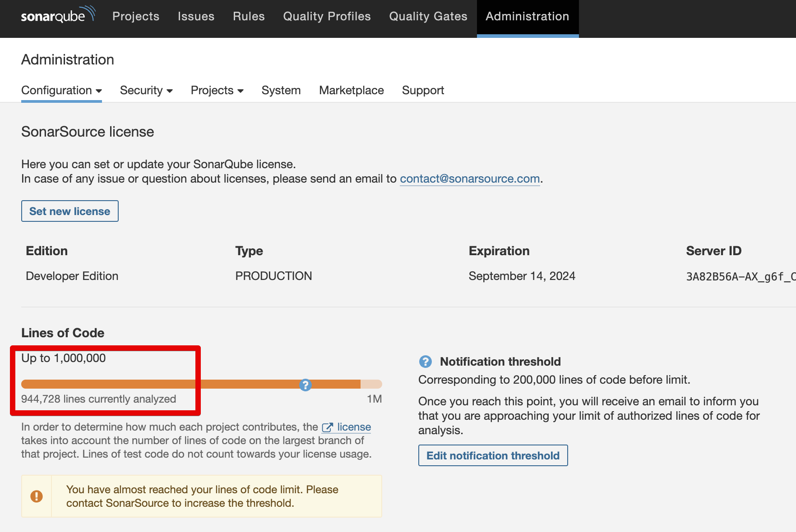This screenshot has height=532, width=796.
Task: Expand the Projects administration dropdown
Action: point(217,90)
